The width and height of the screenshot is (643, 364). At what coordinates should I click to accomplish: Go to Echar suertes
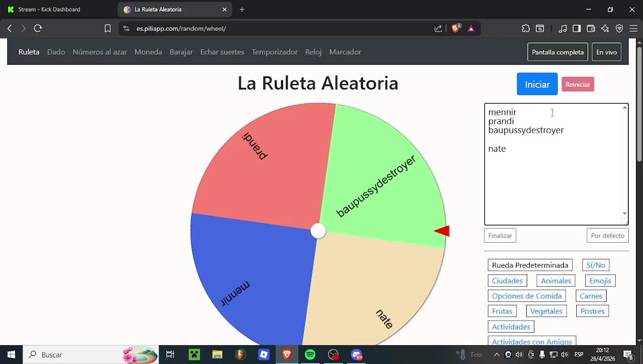222,52
